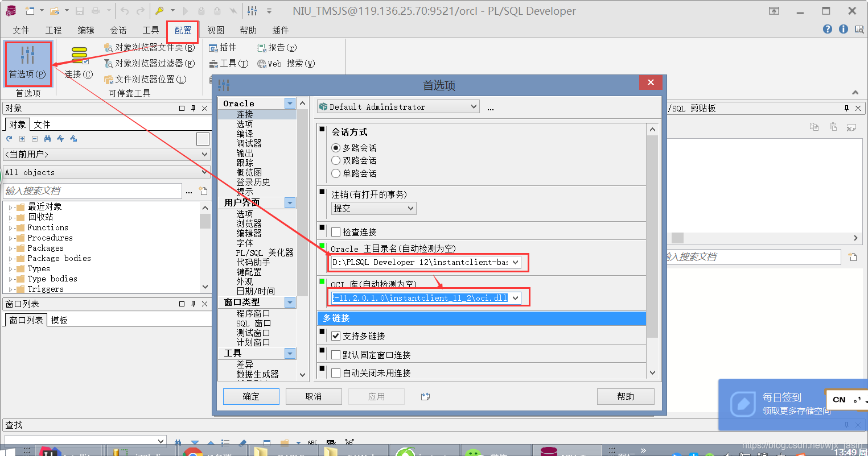Open the View (视图) menu
The width and height of the screenshot is (868, 456).
coord(216,30)
